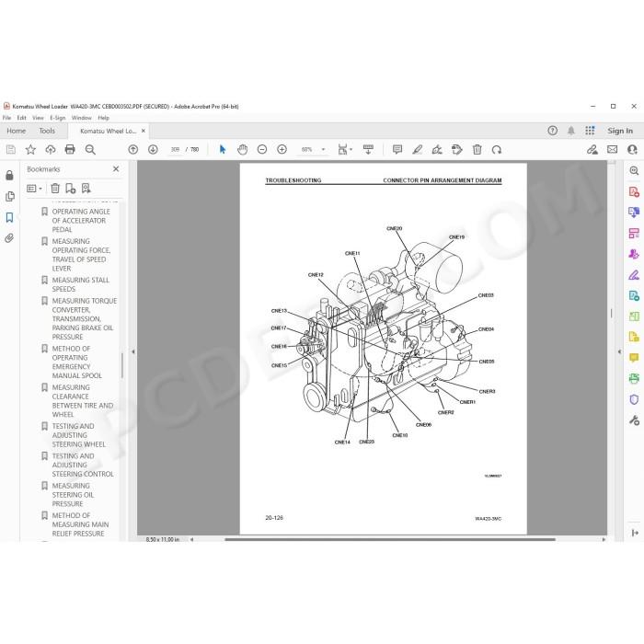Screen dimensions: 644x644
Task: Collapse the left navigation pane arrow
Action: pos(133,352)
